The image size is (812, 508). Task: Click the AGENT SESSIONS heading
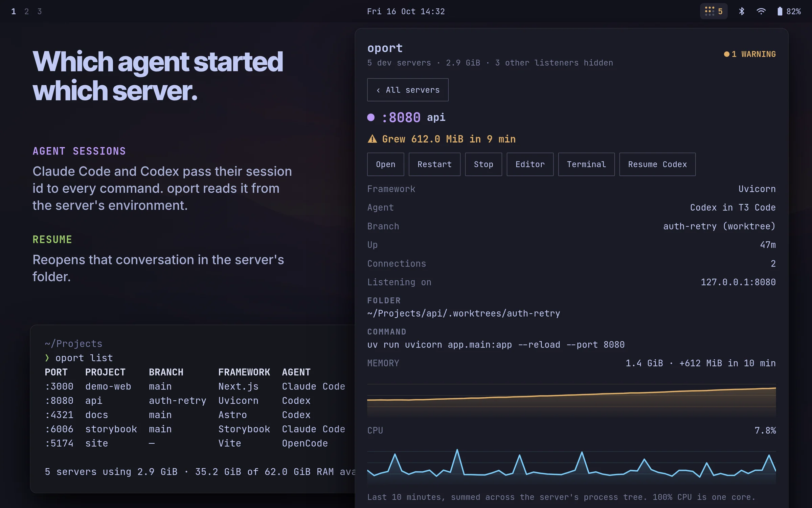point(79,151)
